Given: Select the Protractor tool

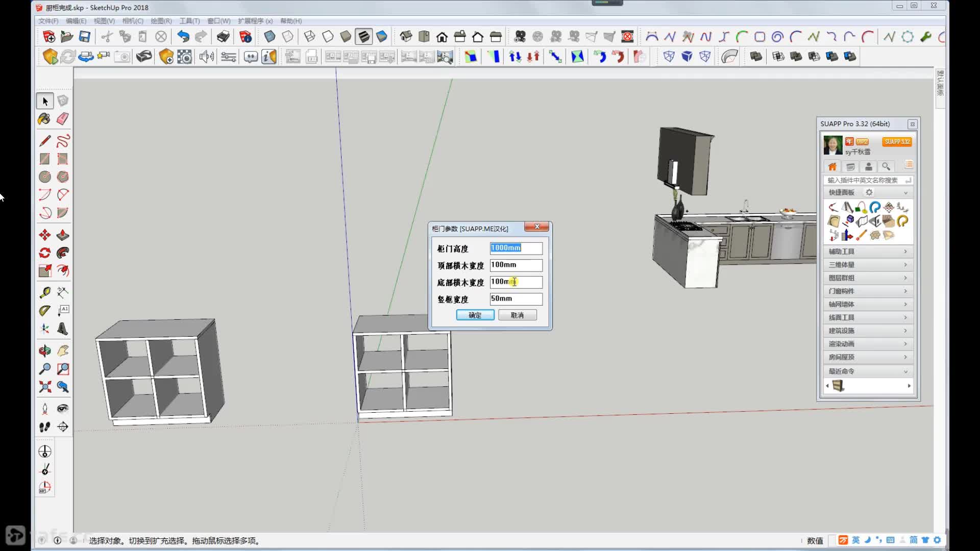Looking at the screenshot, I should tap(44, 310).
